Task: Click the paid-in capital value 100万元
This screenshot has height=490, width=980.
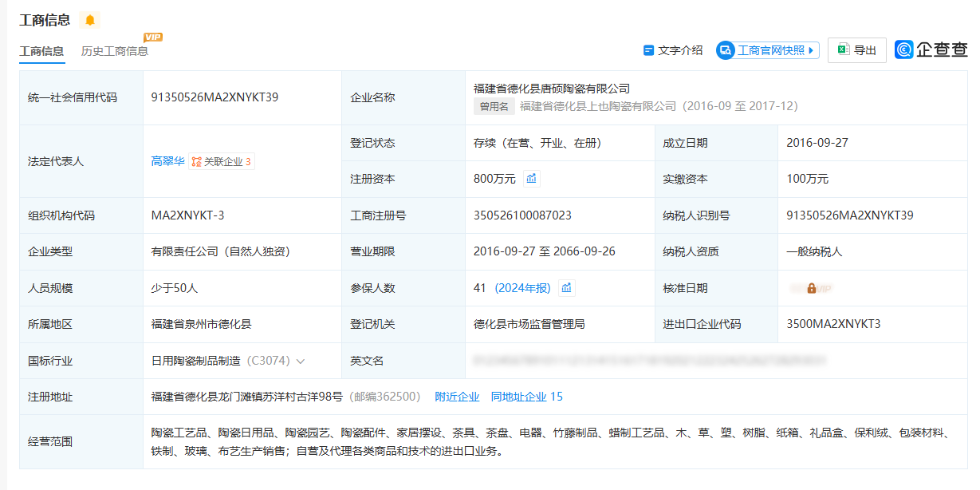Action: tap(807, 179)
